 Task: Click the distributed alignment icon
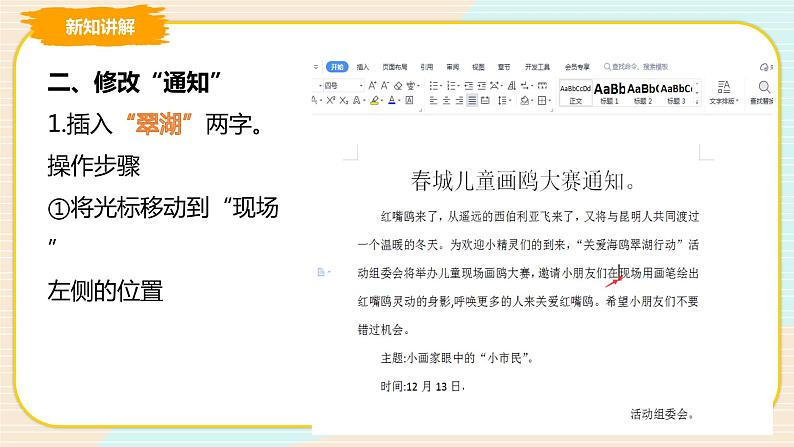click(x=485, y=100)
